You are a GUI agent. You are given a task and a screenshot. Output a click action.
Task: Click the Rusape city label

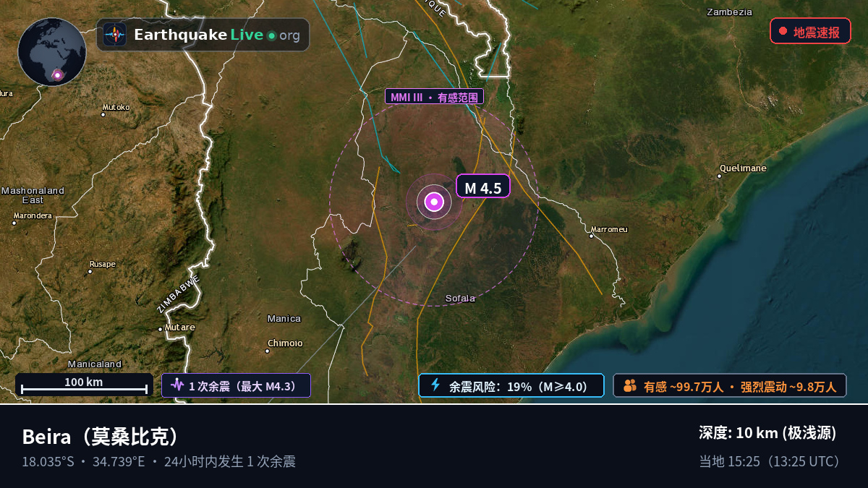pos(102,265)
